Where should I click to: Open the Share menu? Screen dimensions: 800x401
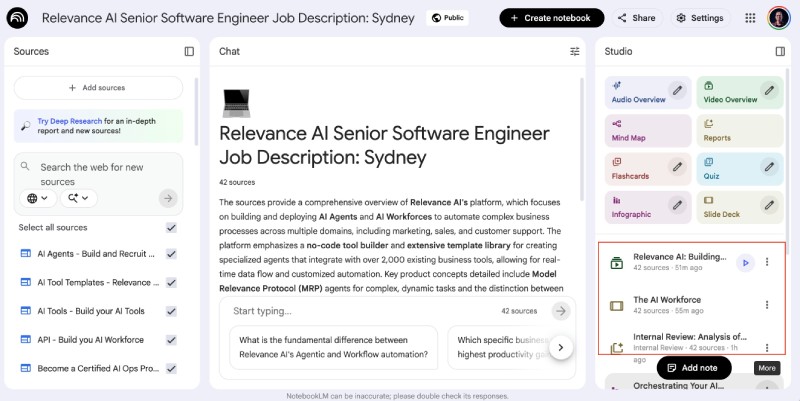(637, 18)
